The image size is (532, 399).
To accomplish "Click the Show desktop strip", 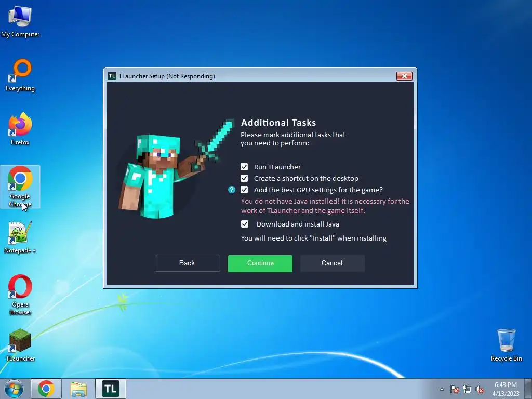I will tap(528, 389).
